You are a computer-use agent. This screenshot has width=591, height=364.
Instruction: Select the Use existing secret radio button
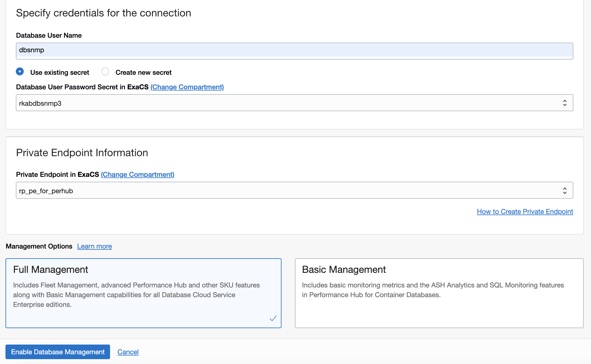coord(20,72)
